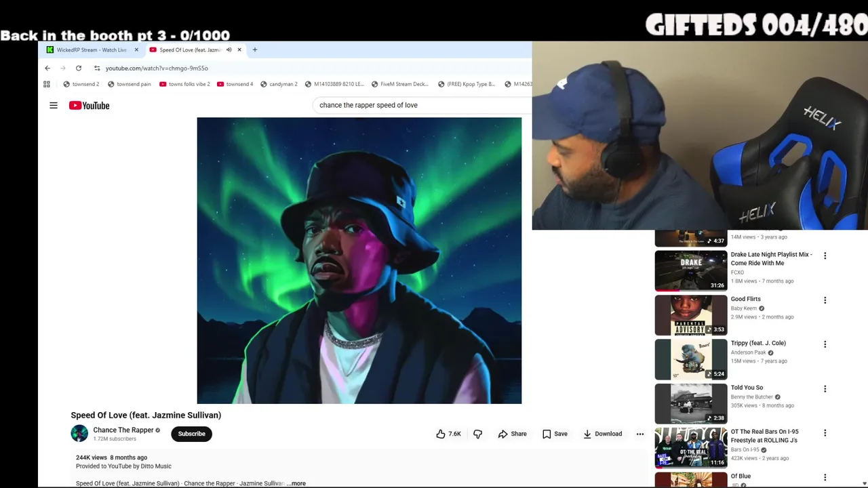
Task: Open the townsend 4 bookmark
Action: (x=235, y=84)
